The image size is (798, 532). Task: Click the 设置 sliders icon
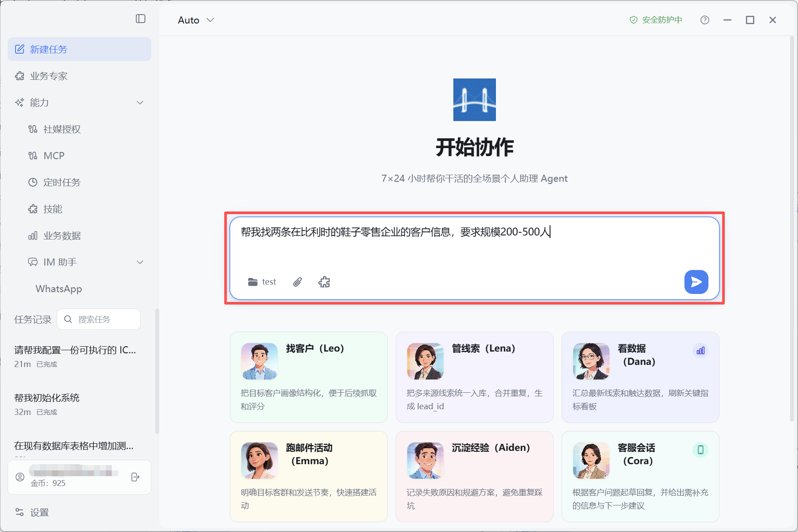pos(20,512)
